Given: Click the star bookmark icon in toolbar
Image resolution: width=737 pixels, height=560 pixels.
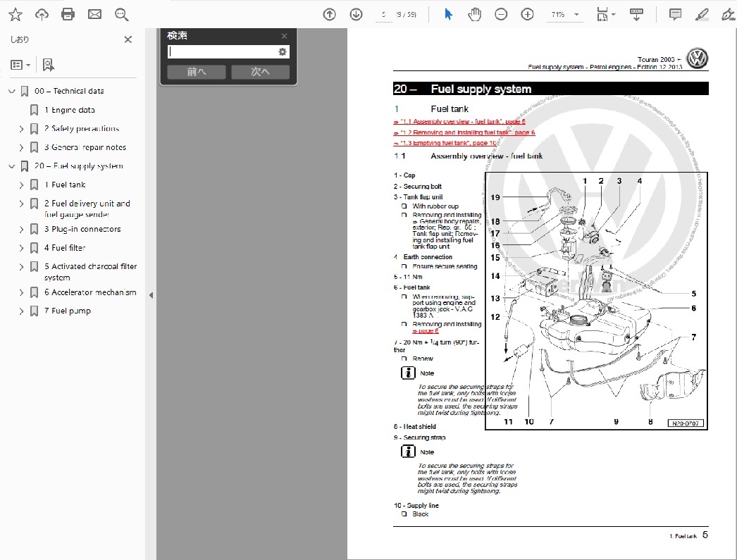Looking at the screenshot, I should pos(16,14).
